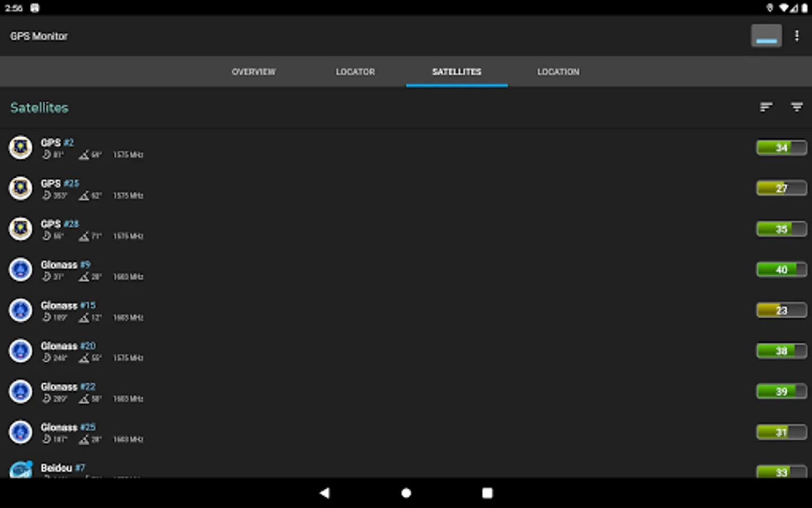The height and width of the screenshot is (508, 812).
Task: Tap signal strength bar showing 35
Action: (x=781, y=229)
